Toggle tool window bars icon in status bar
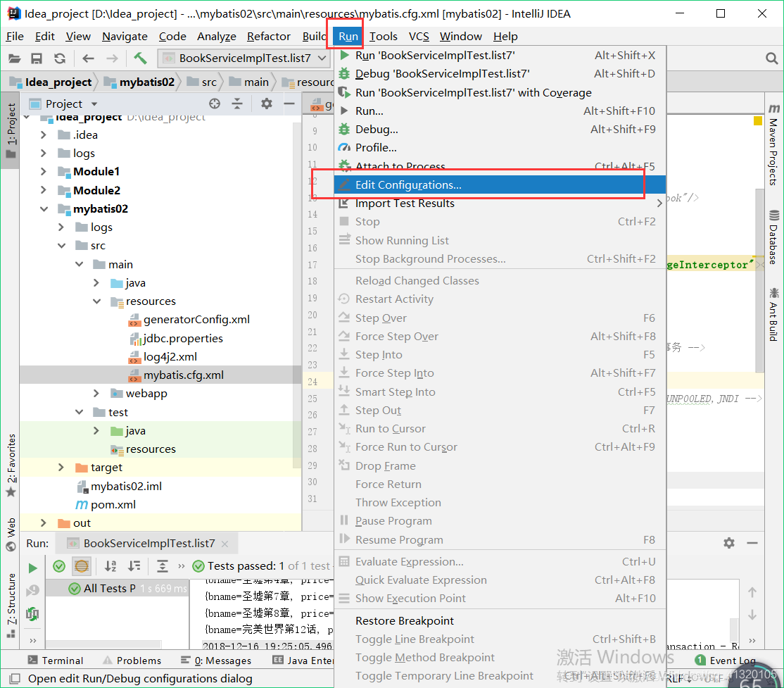This screenshot has height=688, width=784. pyautogui.click(x=15, y=678)
